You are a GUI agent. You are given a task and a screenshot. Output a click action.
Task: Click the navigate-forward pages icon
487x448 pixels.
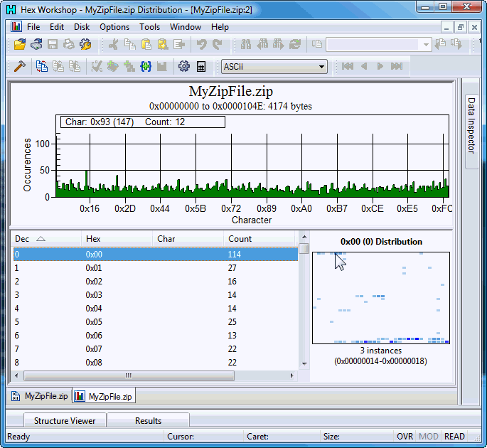(456, 44)
